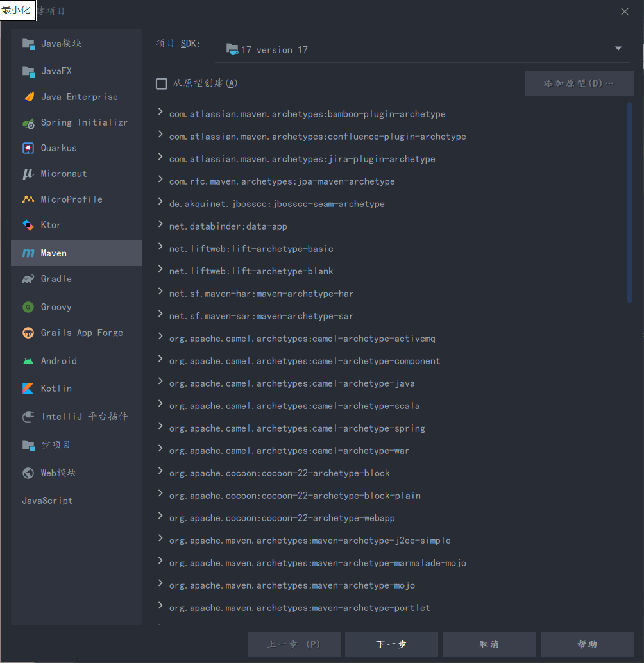Expand confluence-plugin-archetype node

pyautogui.click(x=160, y=134)
